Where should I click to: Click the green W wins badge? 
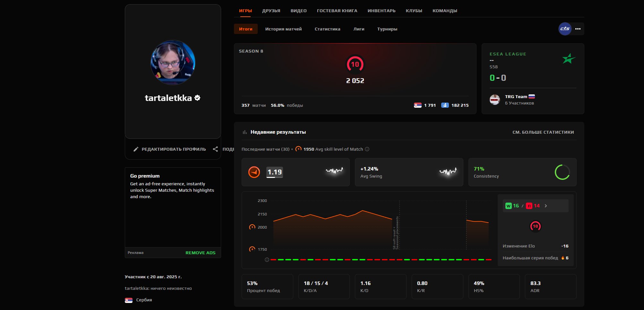coord(509,206)
